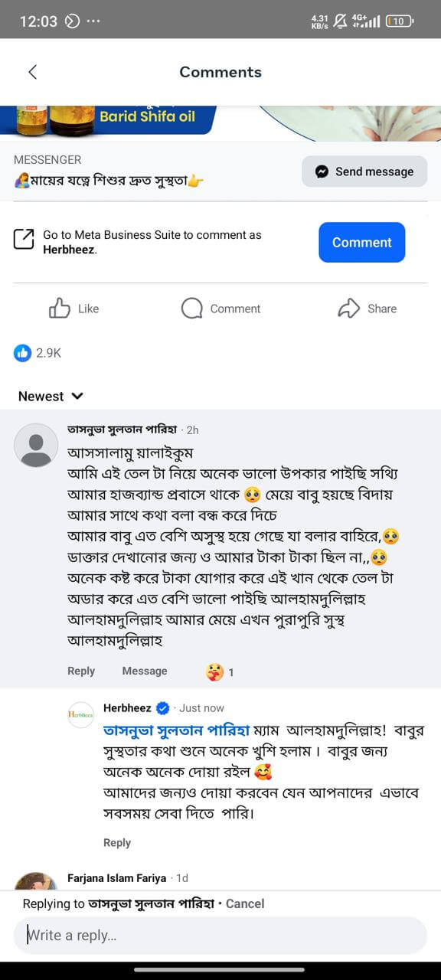Select the Comments title header
This screenshot has height=980, width=441.
pos(220,71)
